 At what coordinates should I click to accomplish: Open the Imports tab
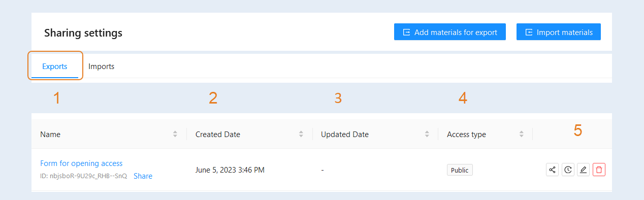(101, 66)
